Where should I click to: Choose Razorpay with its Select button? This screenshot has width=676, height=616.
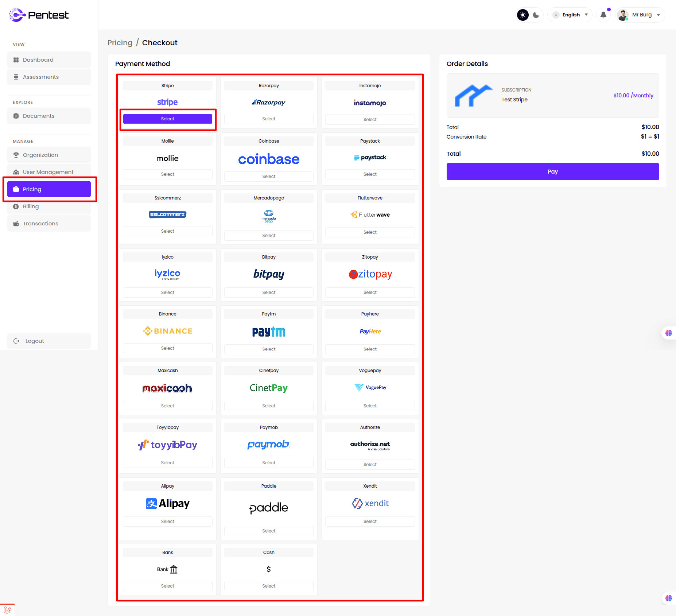pos(269,119)
